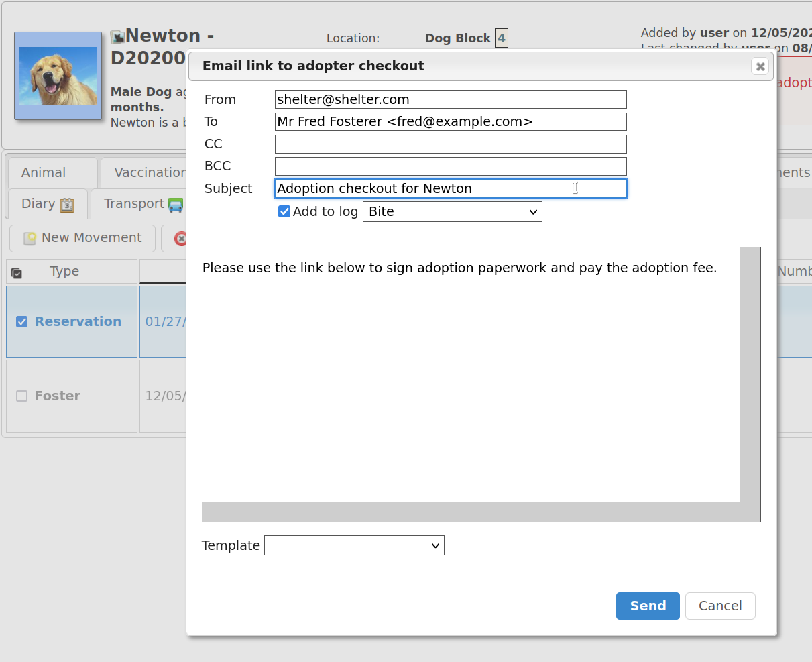
Task: Click the Subject field
Action: [x=451, y=188]
